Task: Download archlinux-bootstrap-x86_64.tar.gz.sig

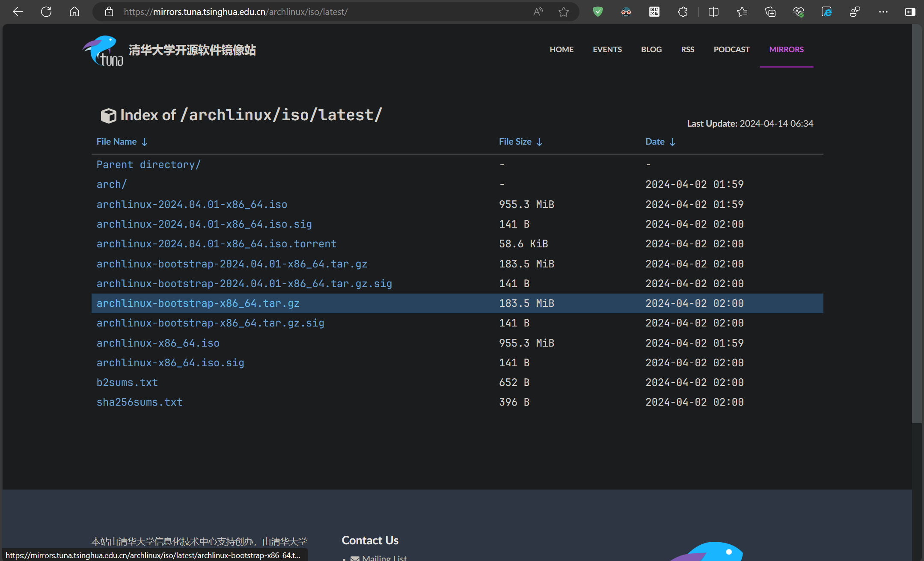Action: [x=210, y=323]
